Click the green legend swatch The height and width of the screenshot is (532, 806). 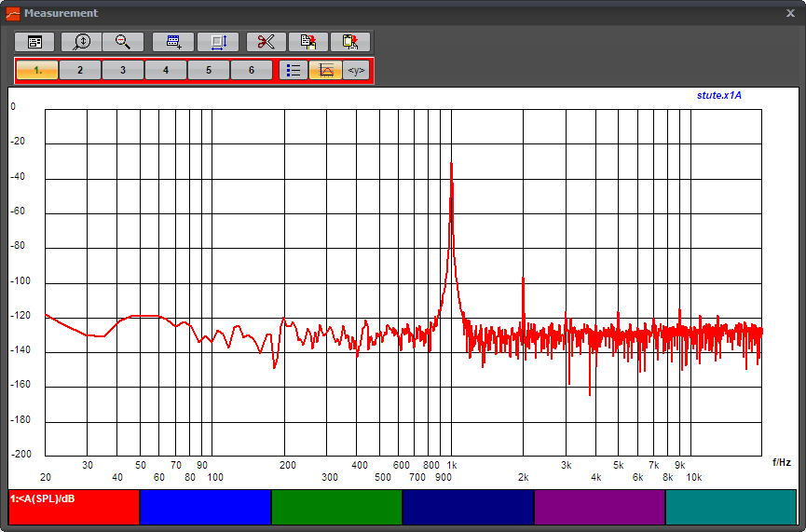click(x=336, y=508)
